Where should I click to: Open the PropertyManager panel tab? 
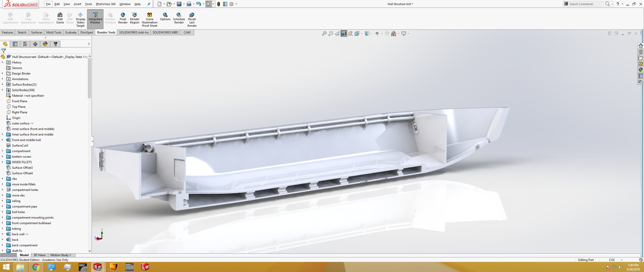click(15, 44)
